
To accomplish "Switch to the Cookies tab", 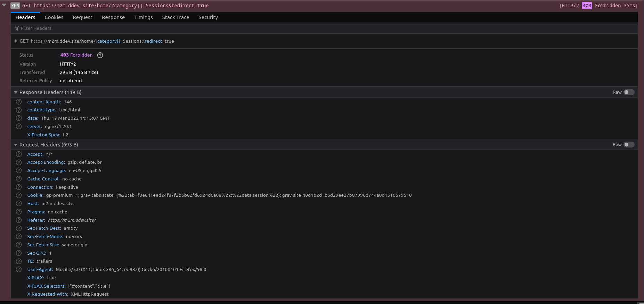I will tap(54, 17).
